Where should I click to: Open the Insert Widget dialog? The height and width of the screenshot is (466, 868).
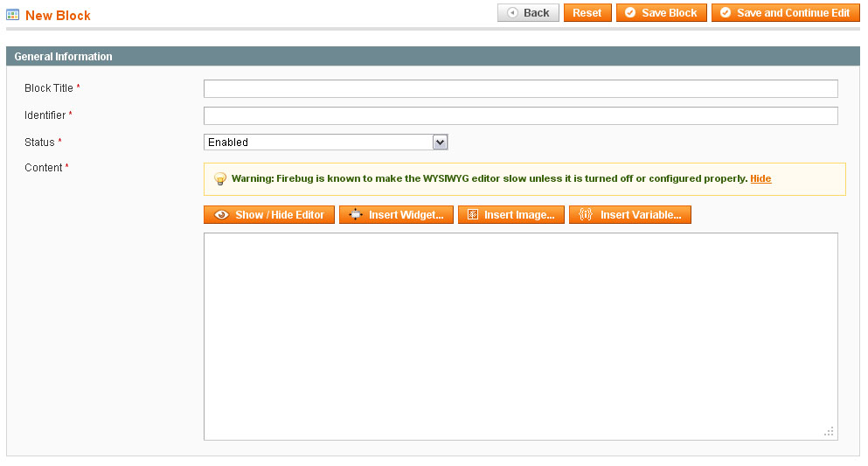[396, 215]
